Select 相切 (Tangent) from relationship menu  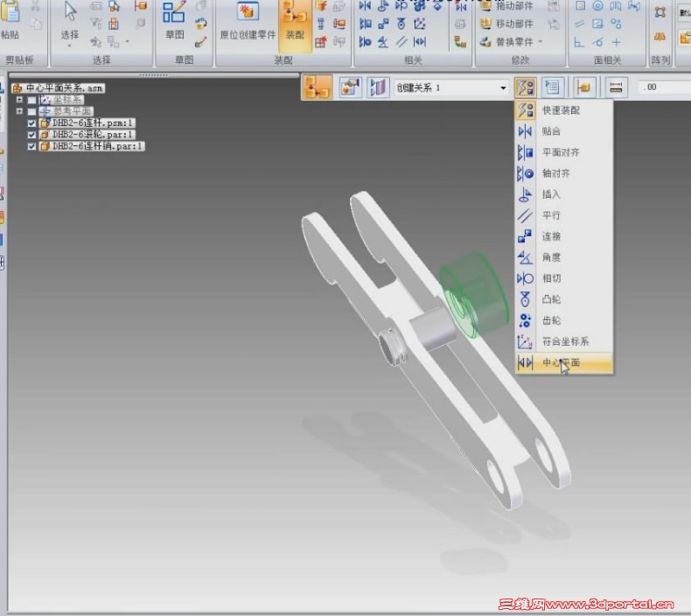pyautogui.click(x=564, y=278)
